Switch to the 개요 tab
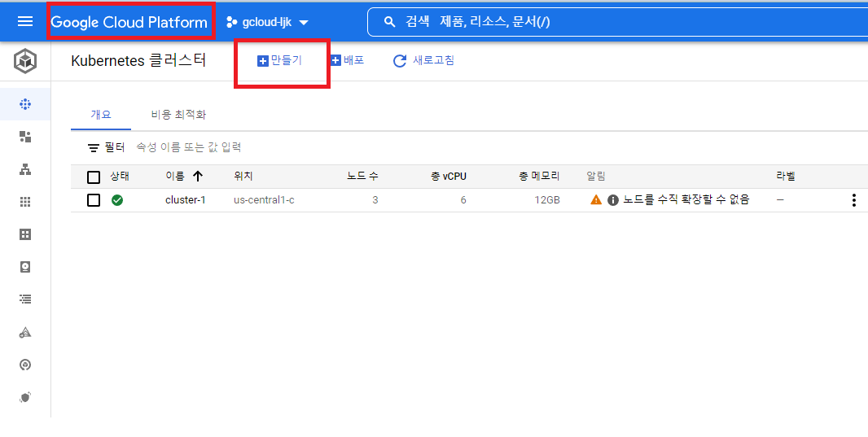The height and width of the screenshot is (437, 868). (x=101, y=115)
